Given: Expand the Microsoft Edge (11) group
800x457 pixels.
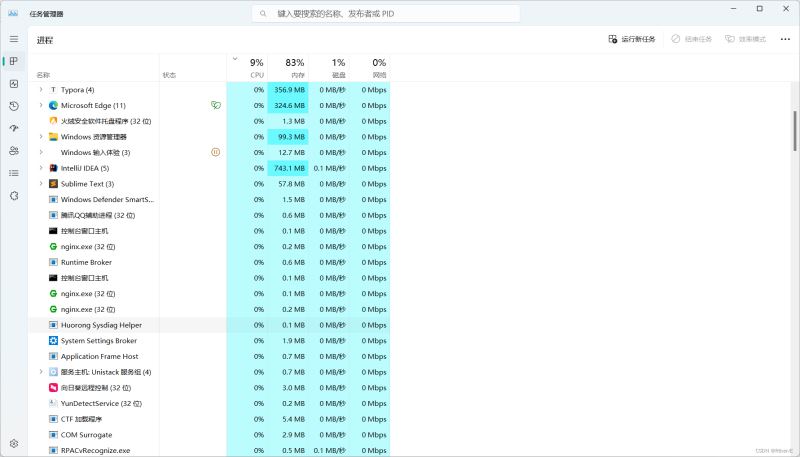Looking at the screenshot, I should pyautogui.click(x=41, y=106).
